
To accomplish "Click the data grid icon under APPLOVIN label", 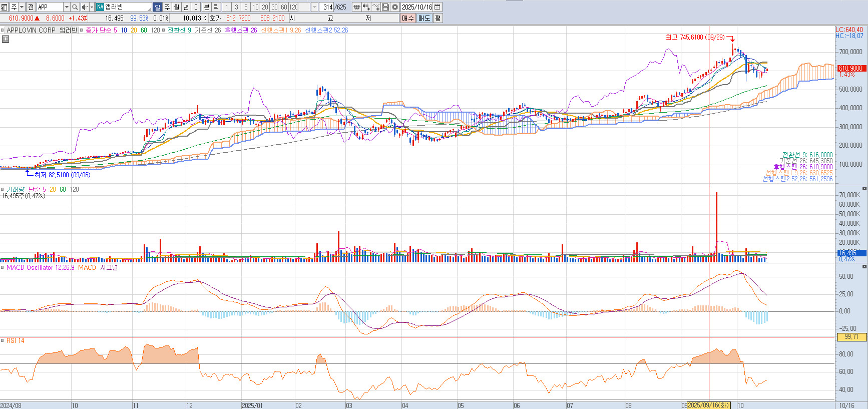I will [6, 39].
